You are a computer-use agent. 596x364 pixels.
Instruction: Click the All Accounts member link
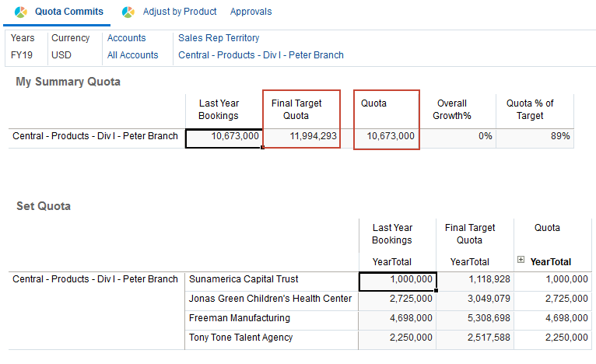[x=133, y=55]
